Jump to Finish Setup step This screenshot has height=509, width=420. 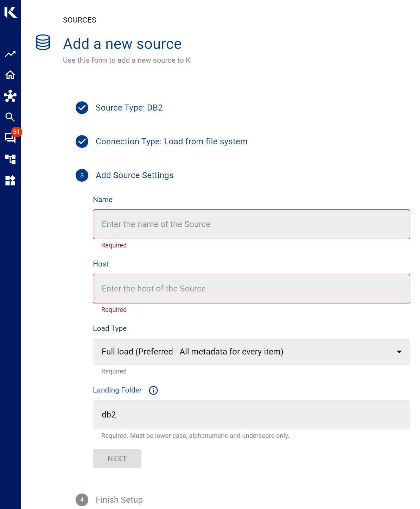[119, 500]
